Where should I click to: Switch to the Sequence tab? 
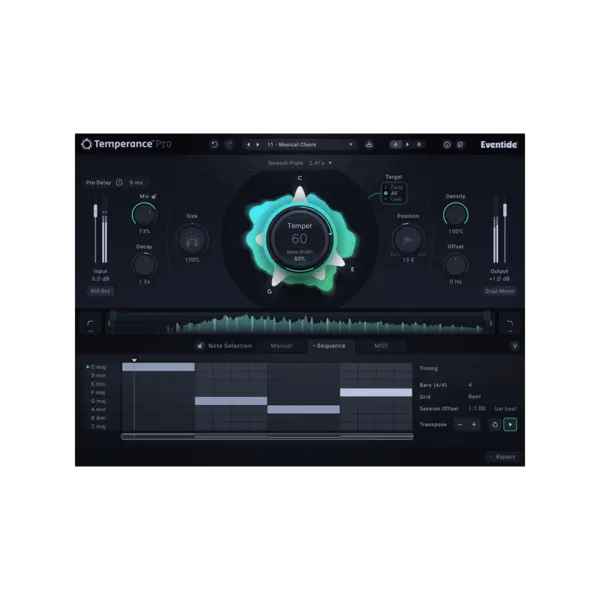329,346
